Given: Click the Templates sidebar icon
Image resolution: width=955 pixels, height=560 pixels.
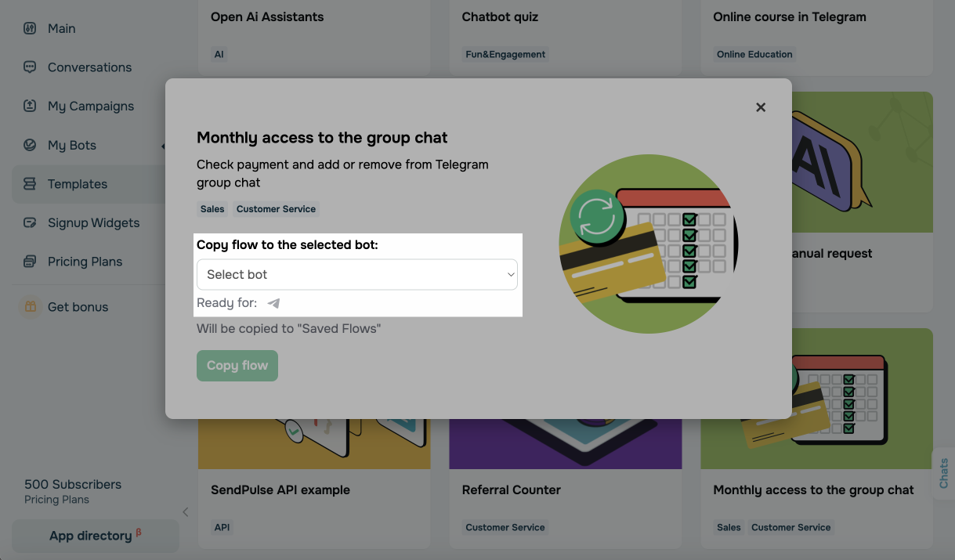Looking at the screenshot, I should tap(30, 184).
